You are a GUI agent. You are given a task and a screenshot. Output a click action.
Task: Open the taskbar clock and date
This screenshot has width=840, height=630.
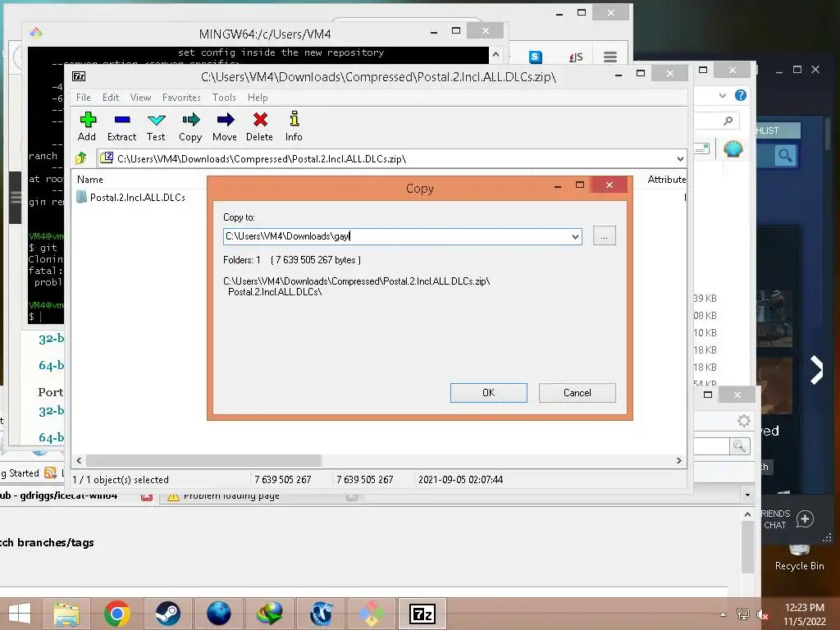(x=804, y=614)
